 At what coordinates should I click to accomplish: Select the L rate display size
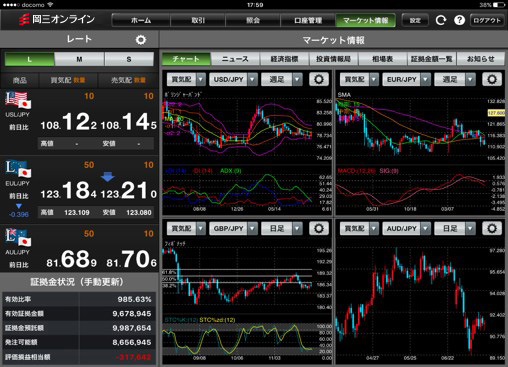[x=29, y=59]
